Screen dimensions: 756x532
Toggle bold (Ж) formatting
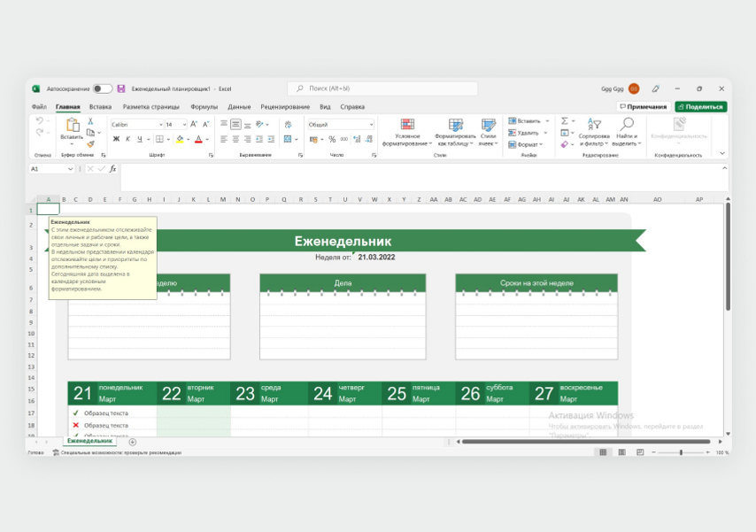click(x=116, y=139)
